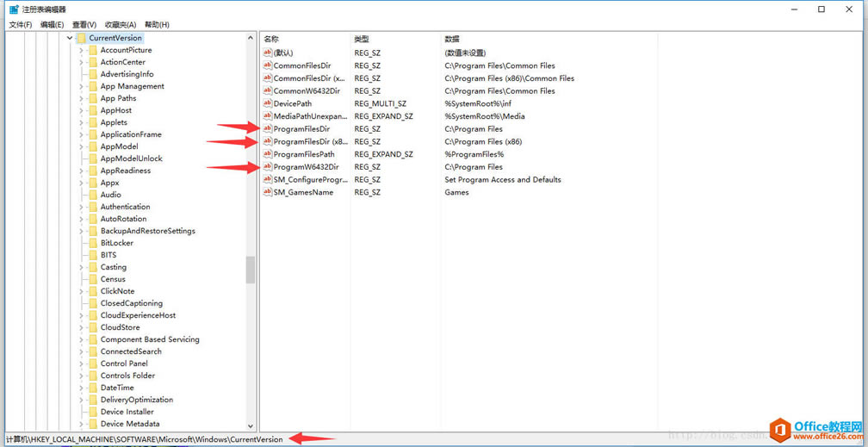The height and width of the screenshot is (447, 868).
Task: Click the Registry Editor title bar icon
Action: coord(14,9)
